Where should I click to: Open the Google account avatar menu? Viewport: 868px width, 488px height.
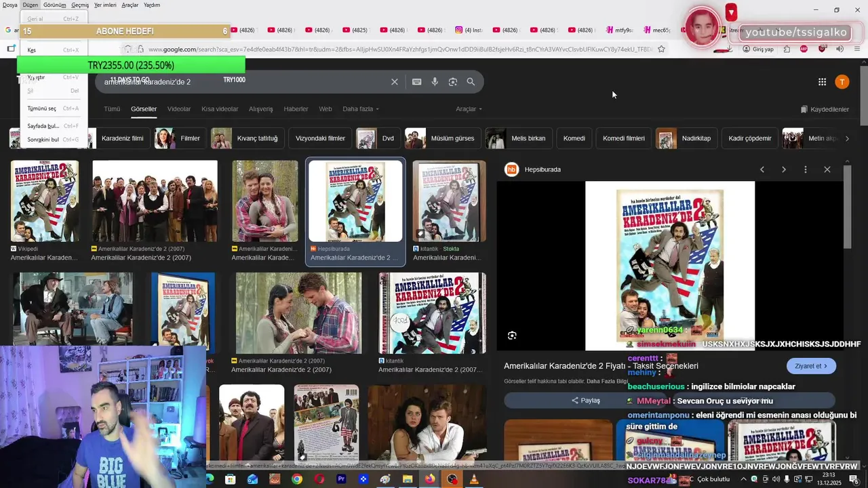pyautogui.click(x=842, y=82)
